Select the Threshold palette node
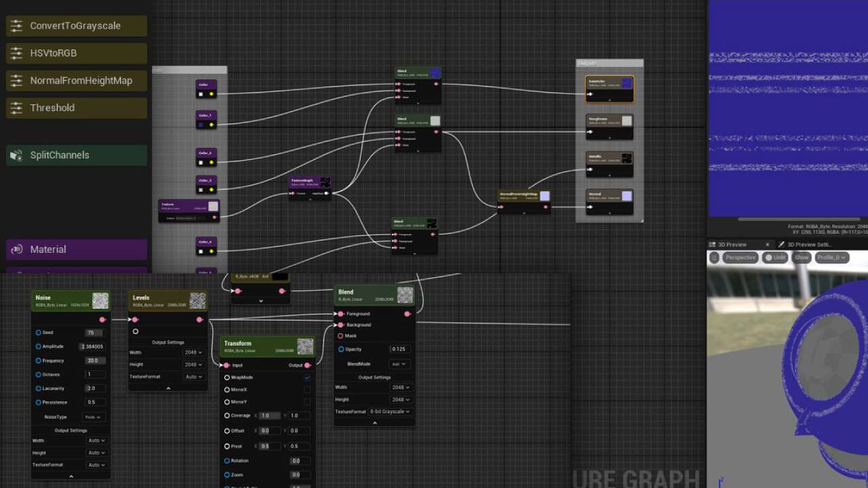This screenshot has width=868, height=488. tap(77, 108)
